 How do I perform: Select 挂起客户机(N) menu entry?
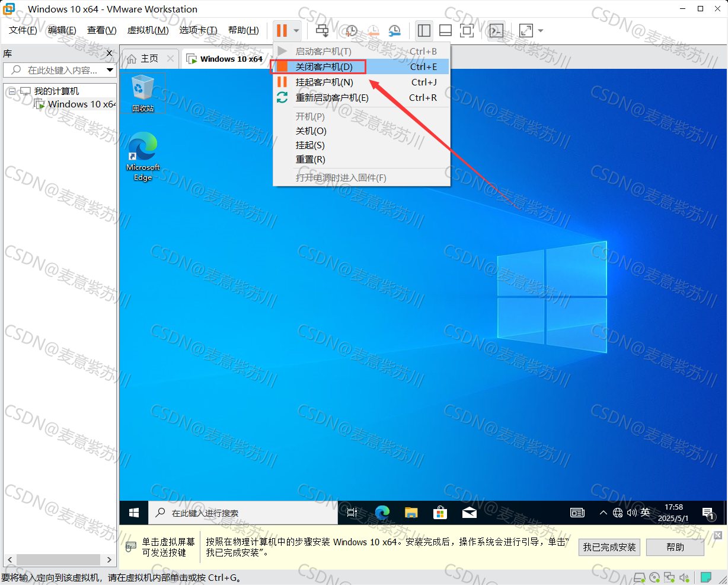coord(360,82)
